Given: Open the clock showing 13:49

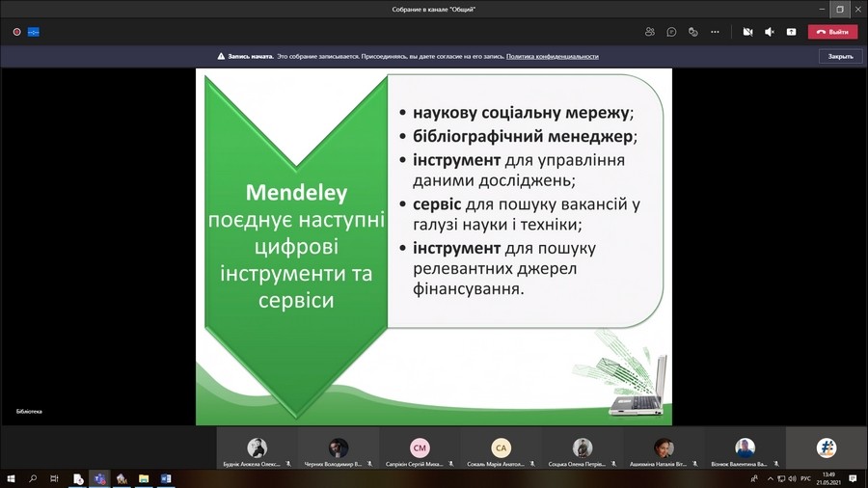Looking at the screenshot, I should coord(828,479).
